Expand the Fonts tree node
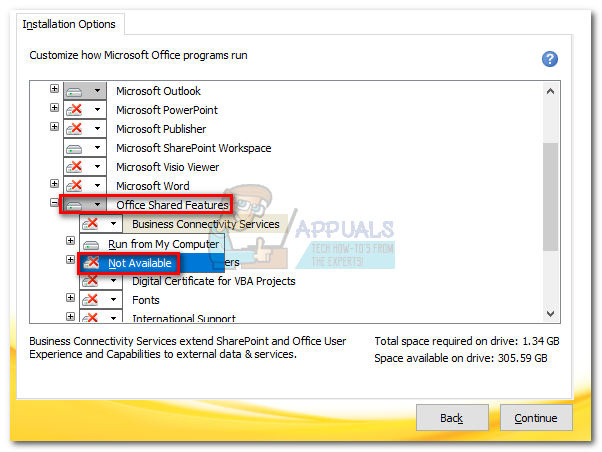 pyautogui.click(x=70, y=298)
